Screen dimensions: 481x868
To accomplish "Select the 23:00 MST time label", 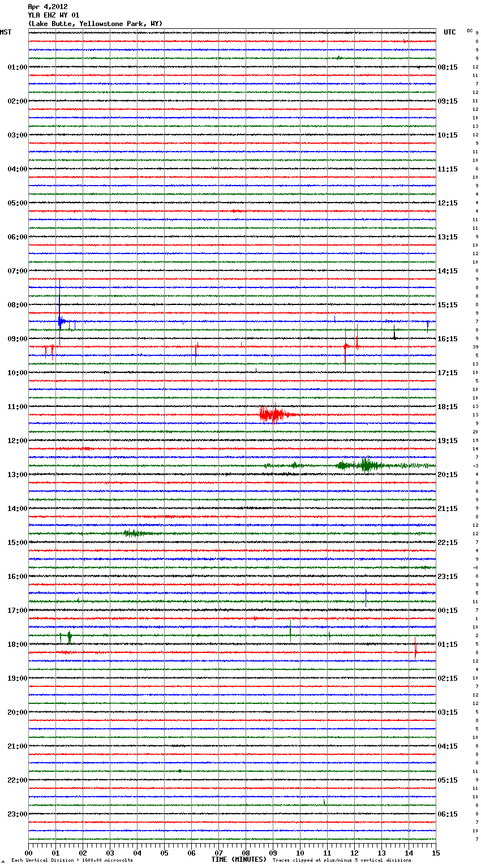I will (17, 814).
